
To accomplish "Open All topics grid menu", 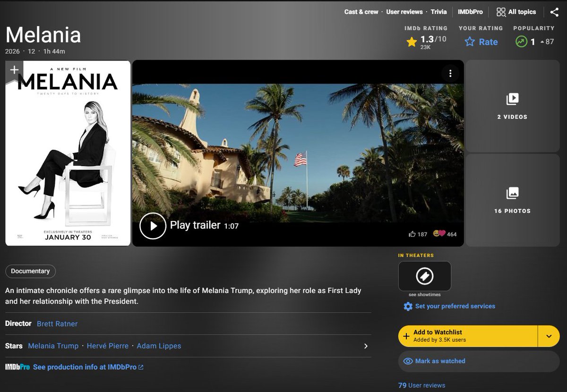I will (516, 12).
